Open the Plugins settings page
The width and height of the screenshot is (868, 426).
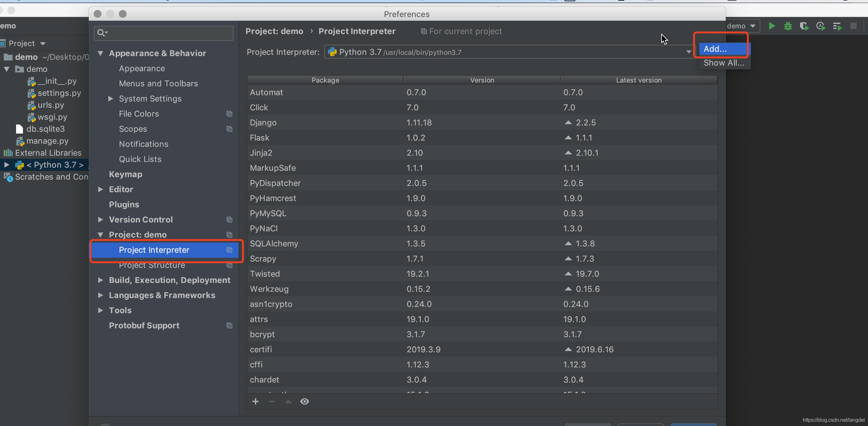pyautogui.click(x=124, y=205)
